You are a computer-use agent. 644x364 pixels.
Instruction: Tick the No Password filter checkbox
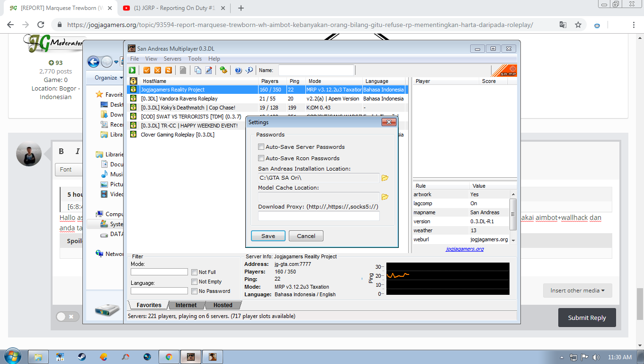point(195,291)
